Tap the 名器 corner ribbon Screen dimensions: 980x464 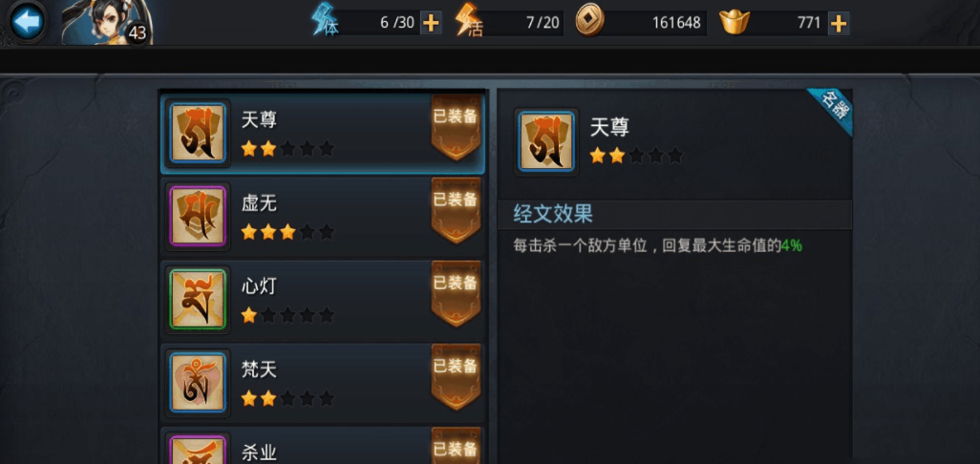[833, 109]
